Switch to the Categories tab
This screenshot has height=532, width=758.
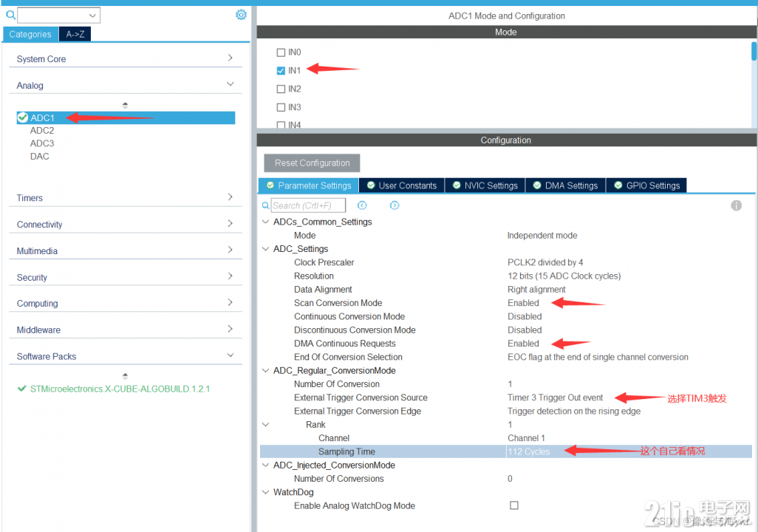click(30, 34)
